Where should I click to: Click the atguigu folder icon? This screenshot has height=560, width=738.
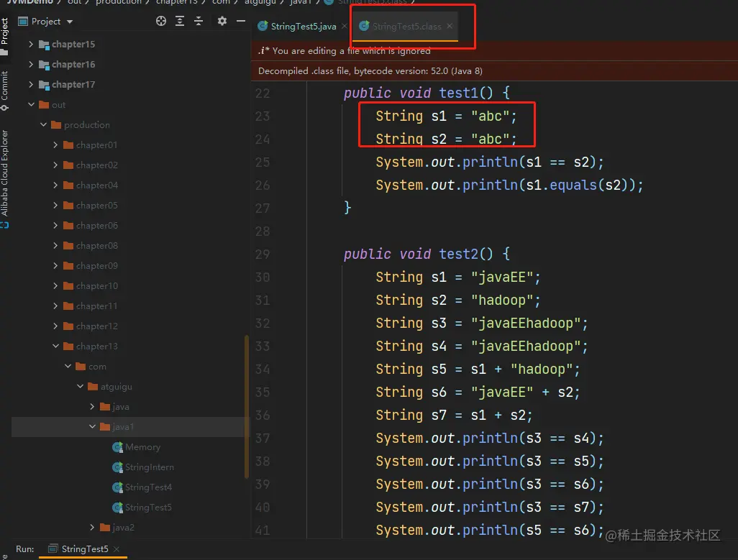(93, 387)
